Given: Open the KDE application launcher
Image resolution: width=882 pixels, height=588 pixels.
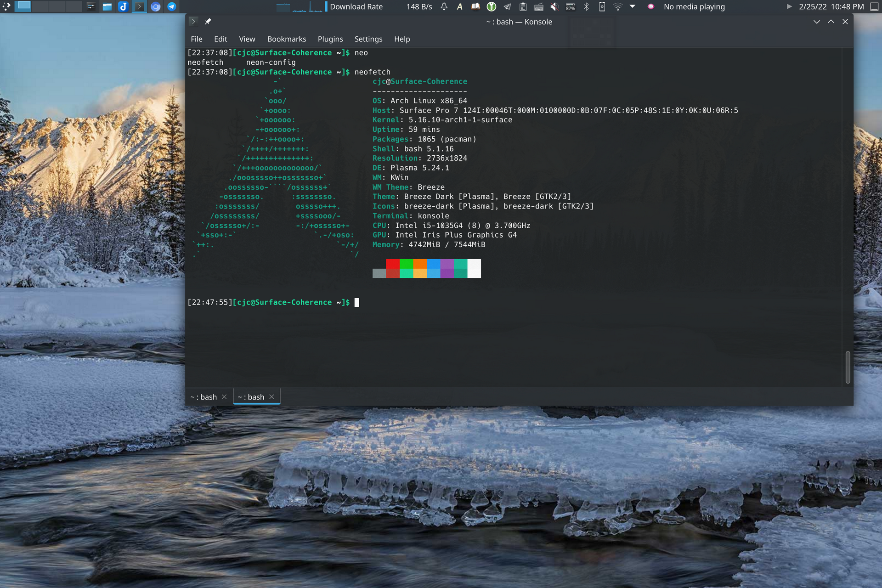Looking at the screenshot, I should [6, 6].
